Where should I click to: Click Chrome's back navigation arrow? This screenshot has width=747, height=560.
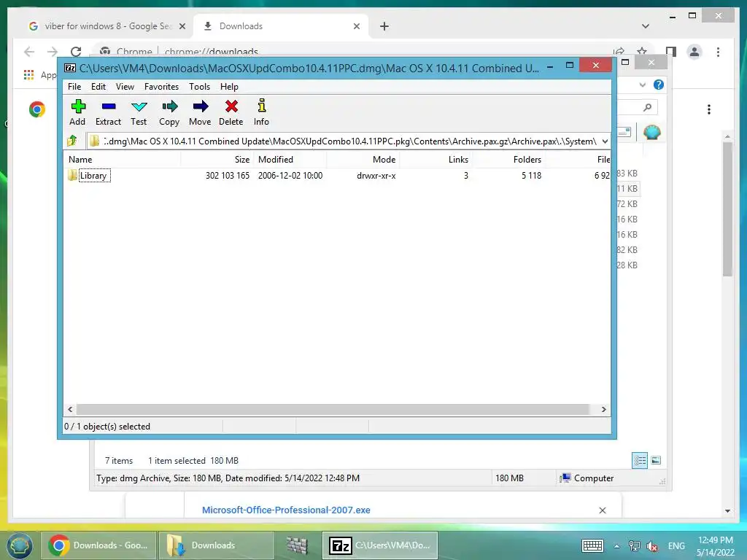click(29, 52)
